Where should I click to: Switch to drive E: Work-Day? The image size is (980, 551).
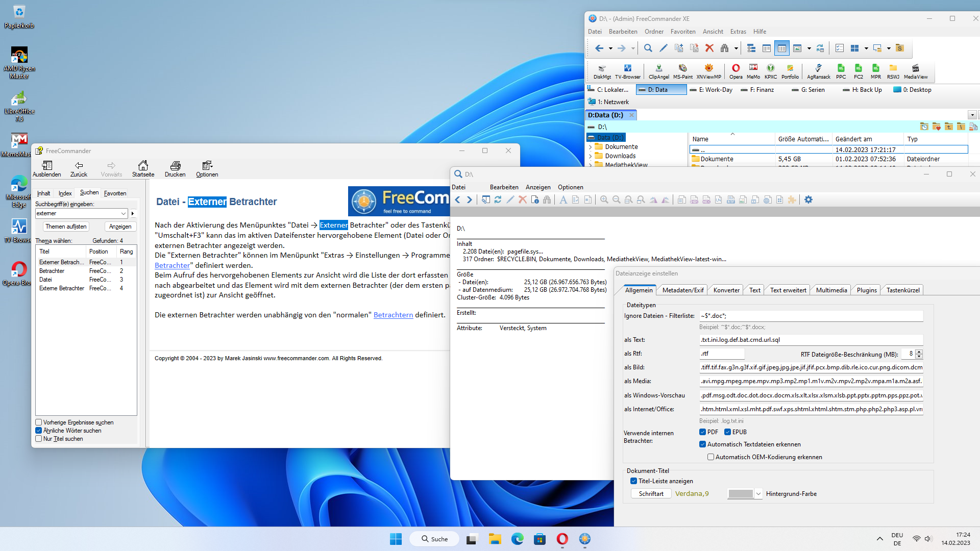coord(711,90)
